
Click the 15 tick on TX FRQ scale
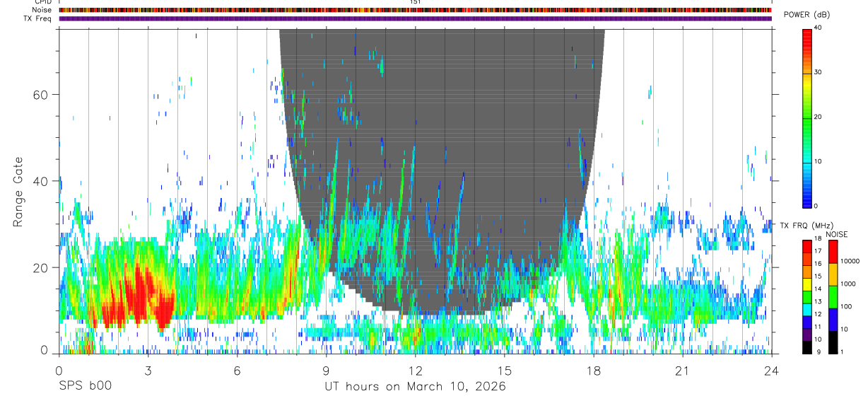click(818, 277)
